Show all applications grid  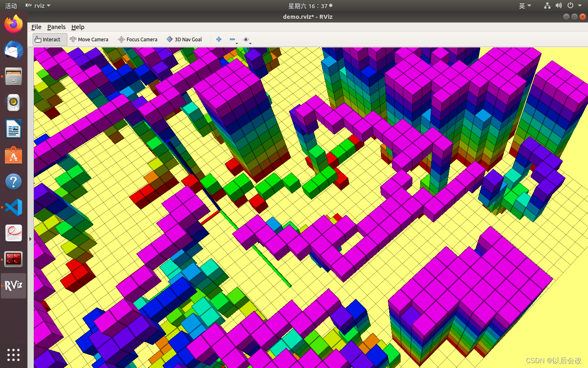13,355
